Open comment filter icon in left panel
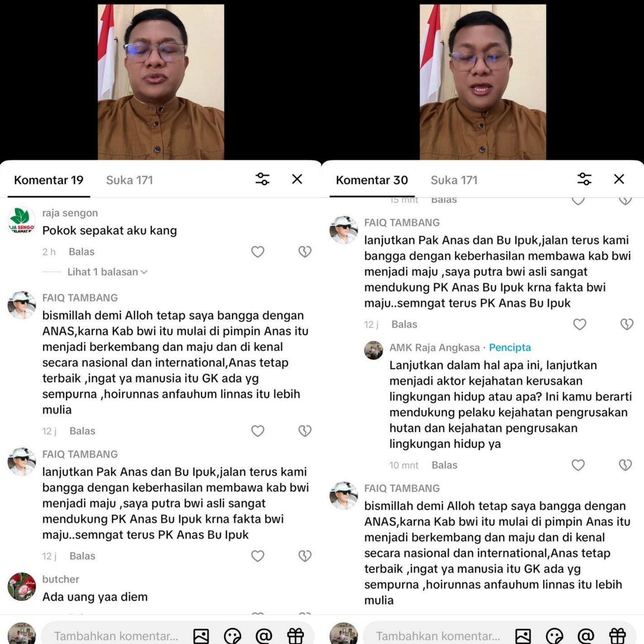This screenshot has height=644, width=644. click(262, 179)
